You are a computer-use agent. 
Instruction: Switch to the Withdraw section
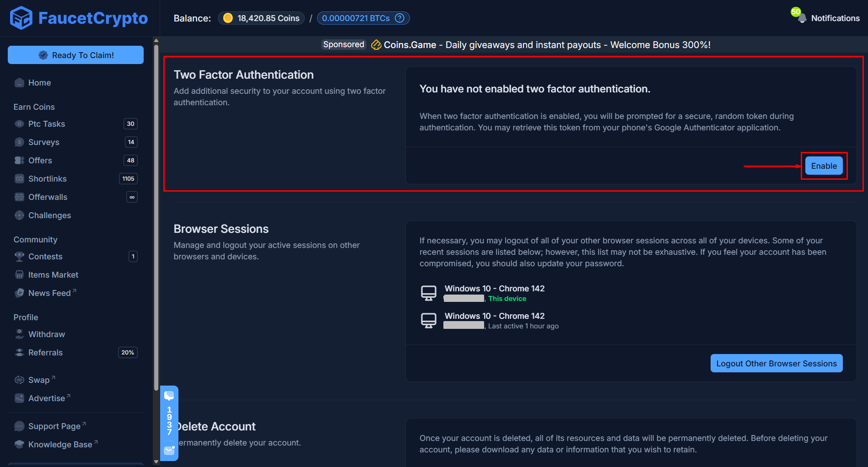pos(46,334)
